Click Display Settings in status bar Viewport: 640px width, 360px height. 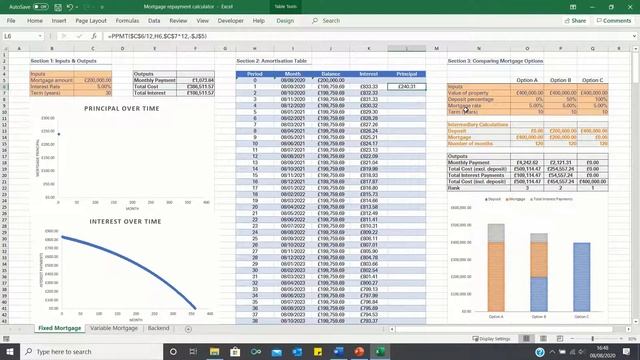tap(491, 339)
